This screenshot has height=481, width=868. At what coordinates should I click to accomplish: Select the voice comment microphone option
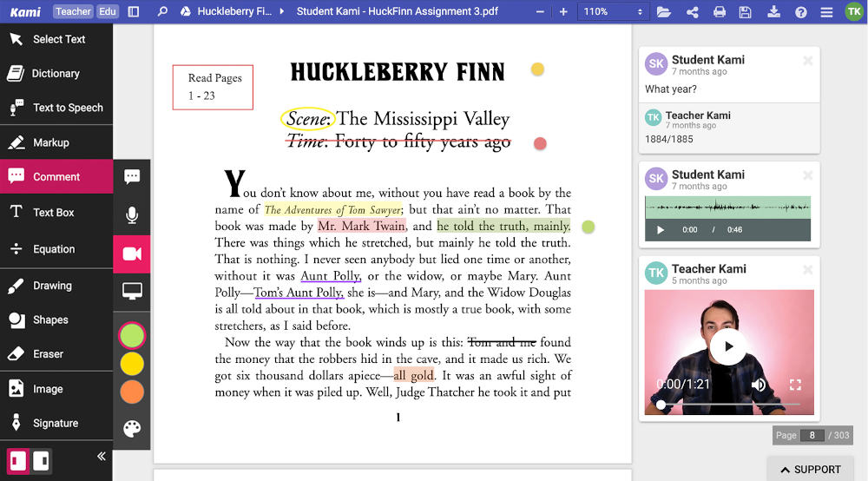(132, 215)
